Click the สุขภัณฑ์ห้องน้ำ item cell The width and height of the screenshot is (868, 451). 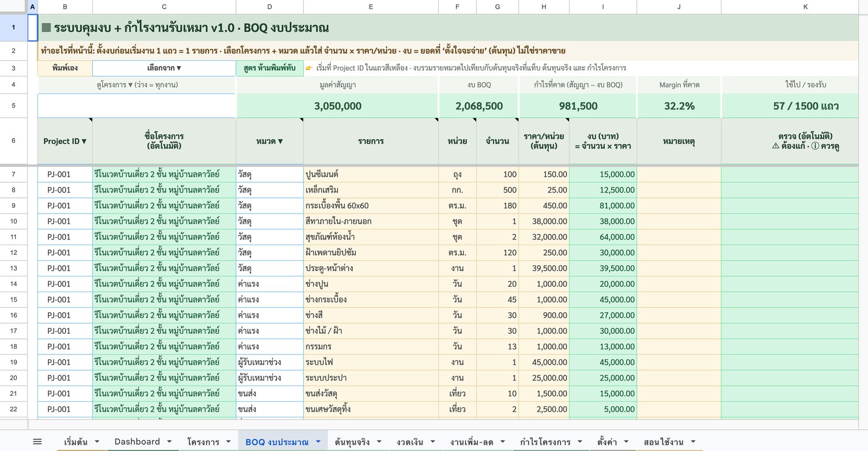pyautogui.click(x=371, y=237)
